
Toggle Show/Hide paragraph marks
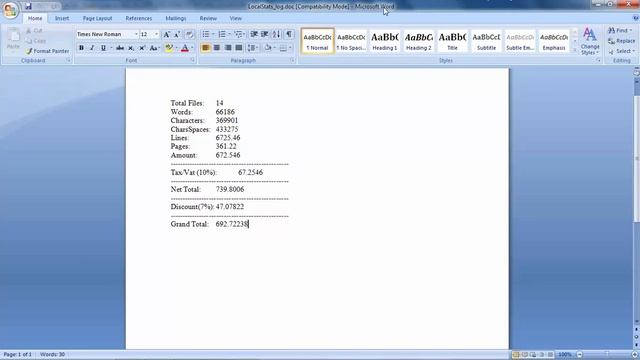point(289,34)
